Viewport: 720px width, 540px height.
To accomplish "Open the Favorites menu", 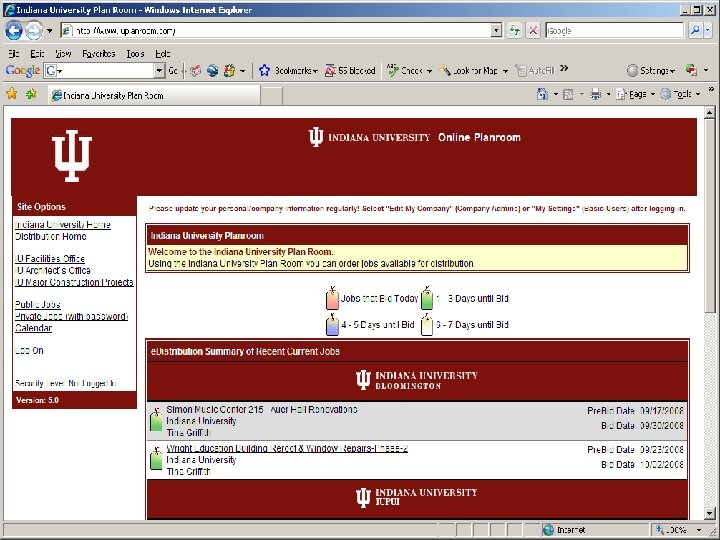I will click(99, 54).
